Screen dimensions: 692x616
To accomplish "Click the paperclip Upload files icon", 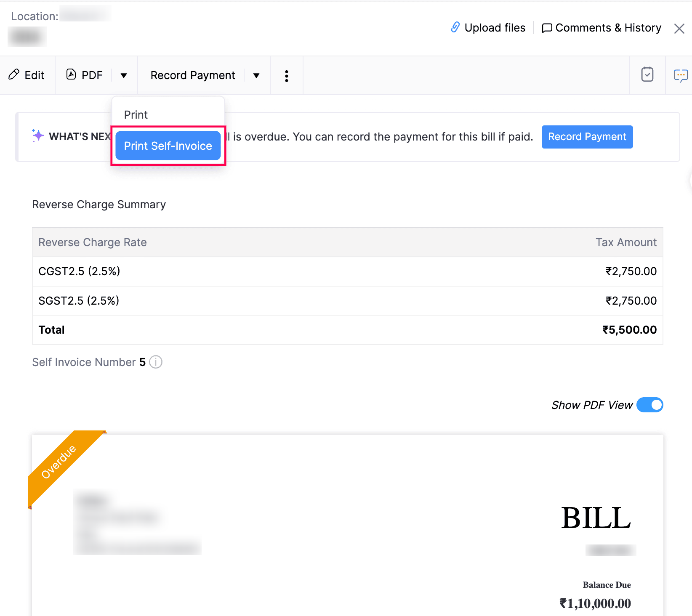I will pos(455,27).
